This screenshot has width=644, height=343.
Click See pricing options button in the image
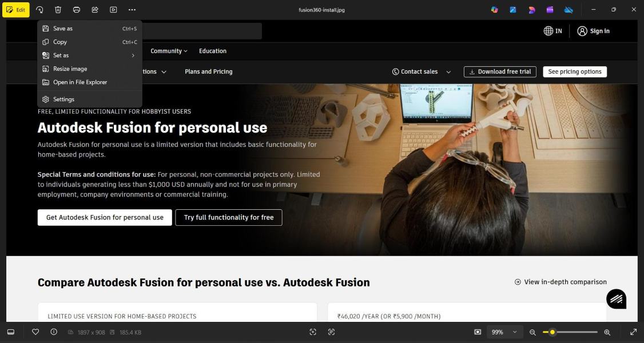pyautogui.click(x=575, y=72)
